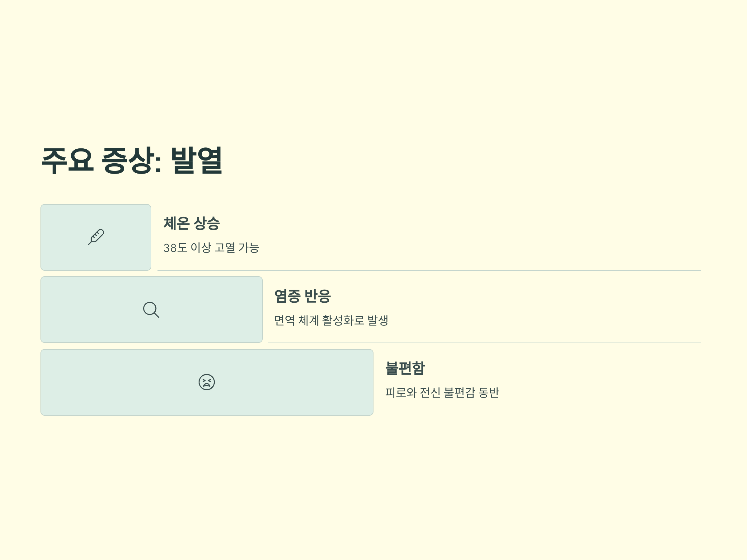
Task: Select the heading 불편함
Action: [405, 368]
